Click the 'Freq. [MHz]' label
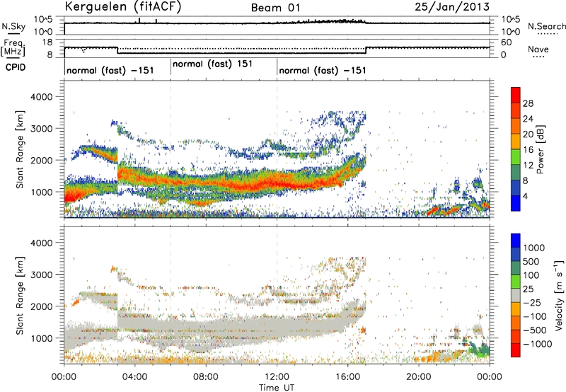The height and width of the screenshot is (392, 566). tap(13, 47)
